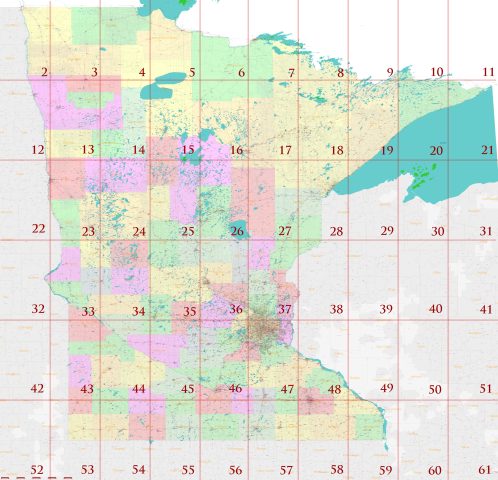This screenshot has width=498, height=480.
Task: Select map tile number 13
Action: pos(88,149)
